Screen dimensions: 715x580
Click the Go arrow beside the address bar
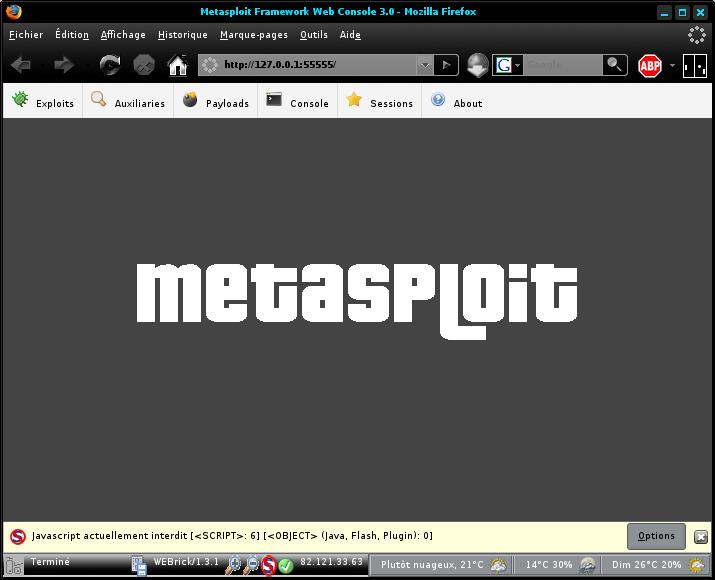(x=446, y=65)
